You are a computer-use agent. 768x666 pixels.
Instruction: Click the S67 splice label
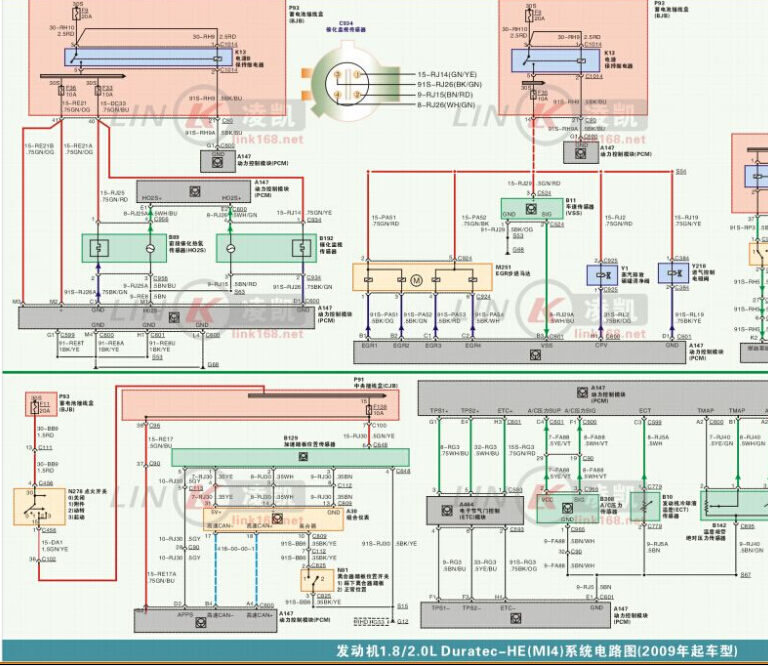[x=745, y=574]
